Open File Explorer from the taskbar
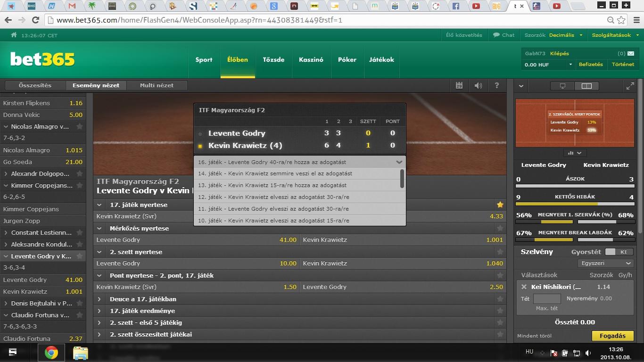Image resolution: width=644 pixels, height=362 pixels. pos(81,353)
